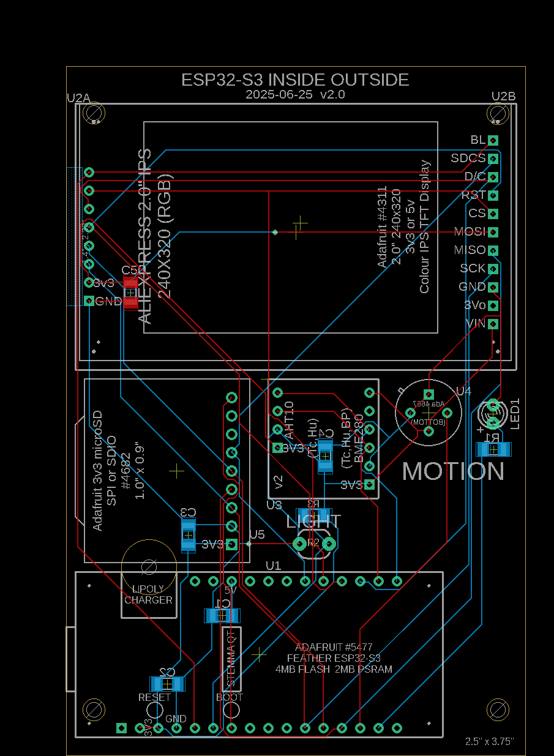The width and height of the screenshot is (554, 756).
Task: Select the blue C3 capacitor footprint
Action: [188, 536]
